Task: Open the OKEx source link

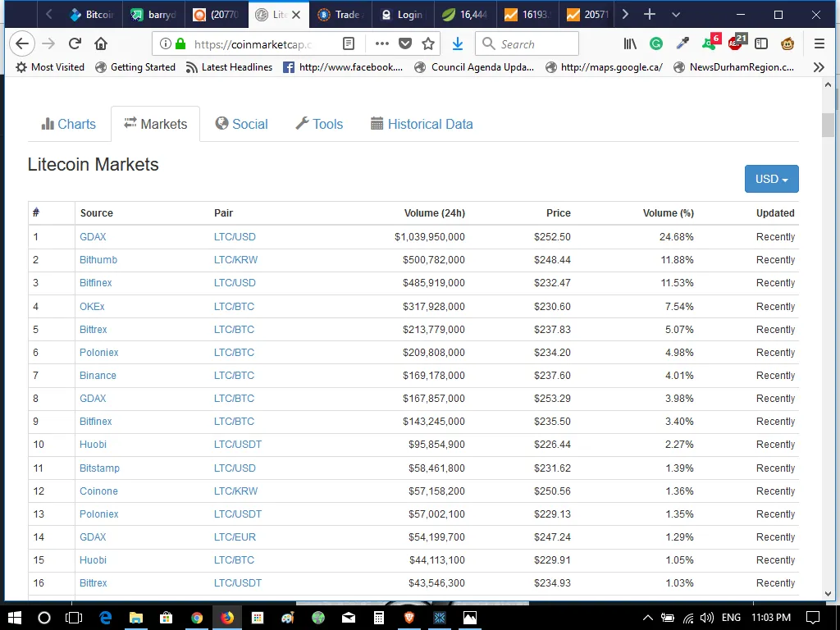Action: (x=92, y=307)
